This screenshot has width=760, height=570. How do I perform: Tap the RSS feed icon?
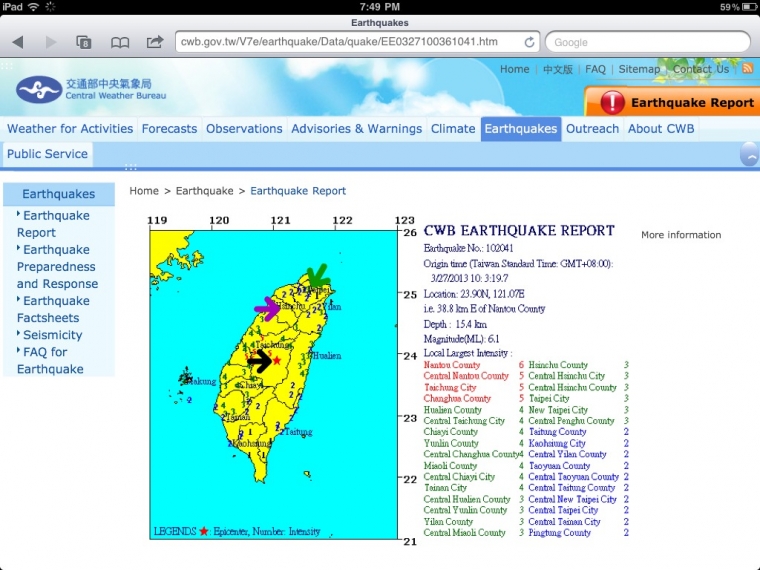[x=747, y=68]
